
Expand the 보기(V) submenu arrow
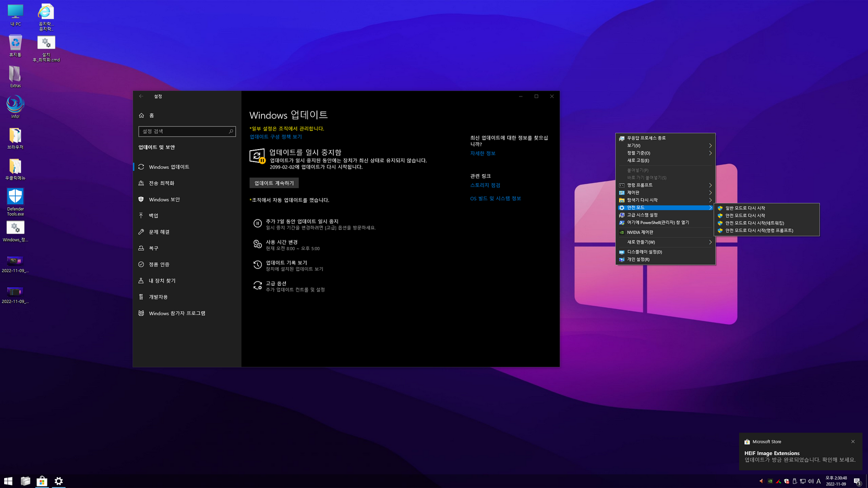710,145
